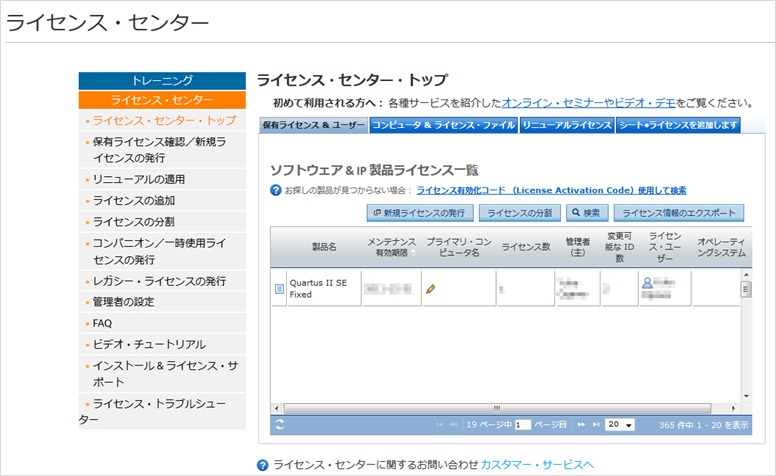776x476 pixels.
Task: Click the license user person icon
Action: point(647,283)
